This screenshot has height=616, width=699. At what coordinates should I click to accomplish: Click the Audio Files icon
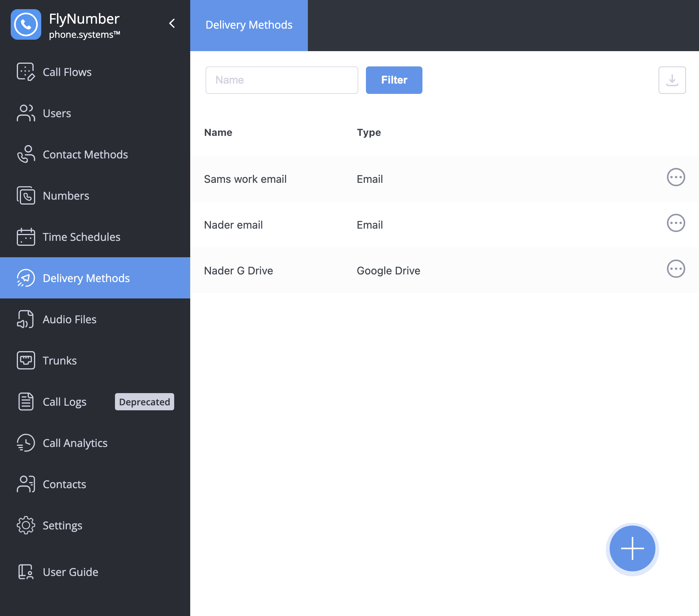click(x=26, y=319)
